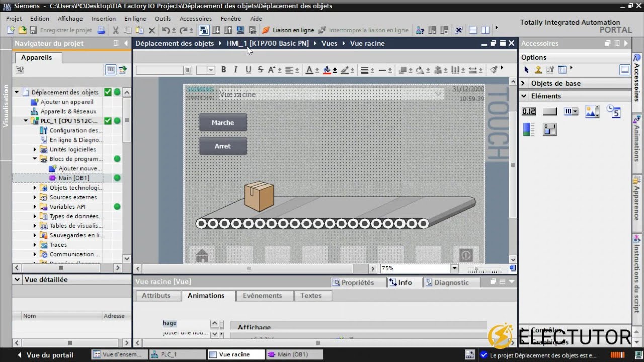Click the Redo arrow icon

click(184, 30)
